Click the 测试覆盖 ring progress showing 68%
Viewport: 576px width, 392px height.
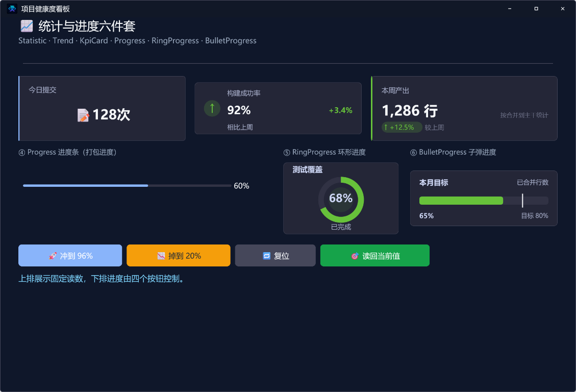341,200
